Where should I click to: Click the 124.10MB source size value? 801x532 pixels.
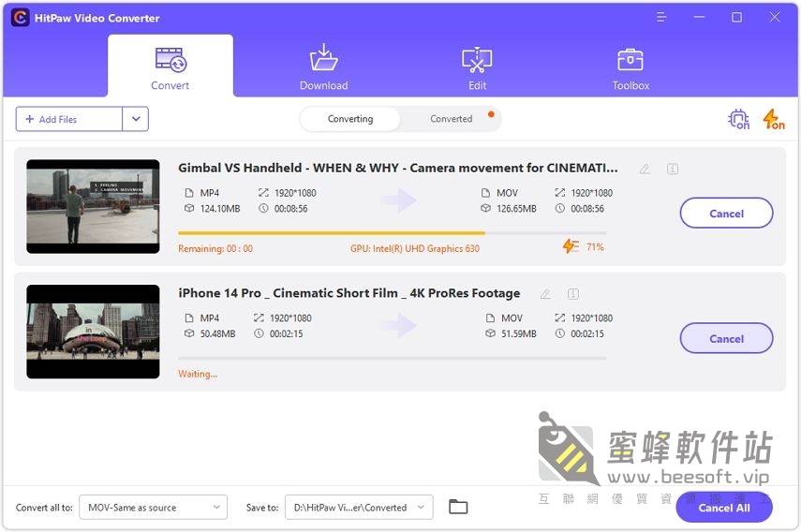[220, 208]
